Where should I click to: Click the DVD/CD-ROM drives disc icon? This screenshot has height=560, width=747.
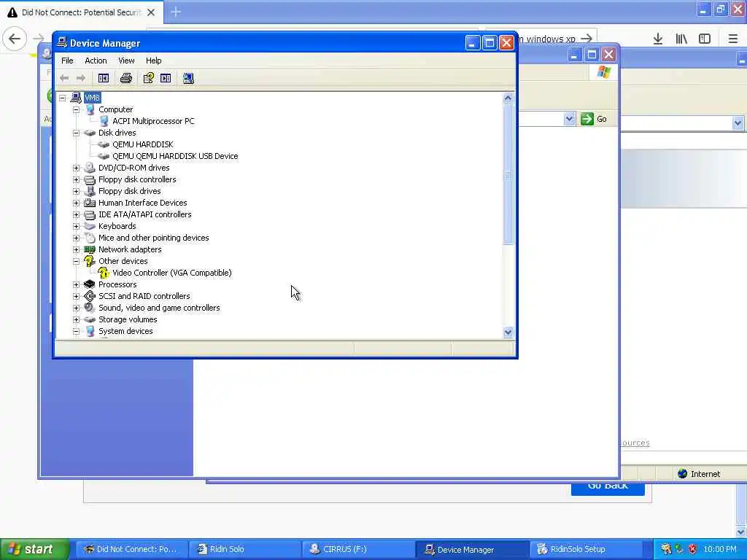coord(89,168)
